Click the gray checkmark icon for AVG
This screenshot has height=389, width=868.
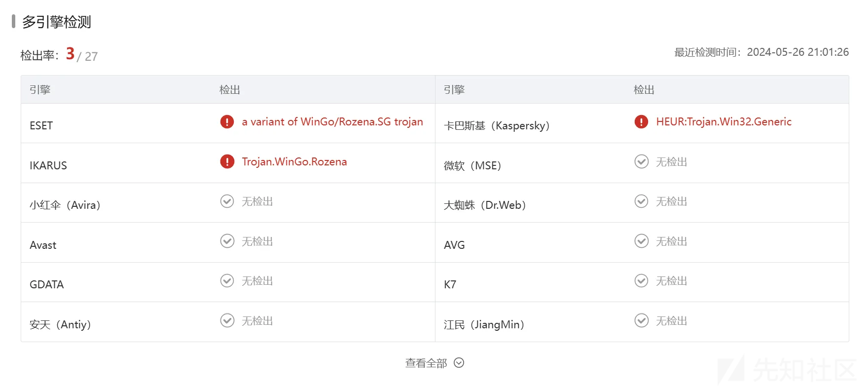tap(641, 241)
